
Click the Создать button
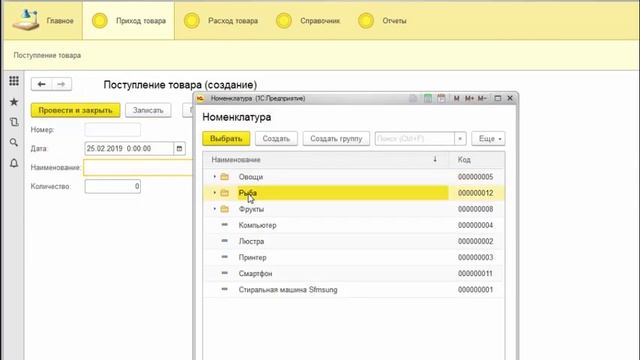[x=276, y=139]
